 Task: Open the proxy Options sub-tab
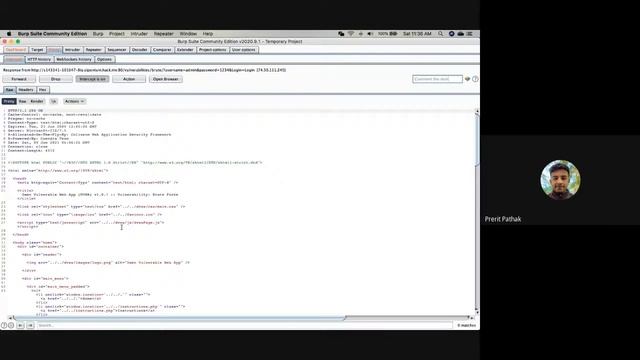point(104,60)
